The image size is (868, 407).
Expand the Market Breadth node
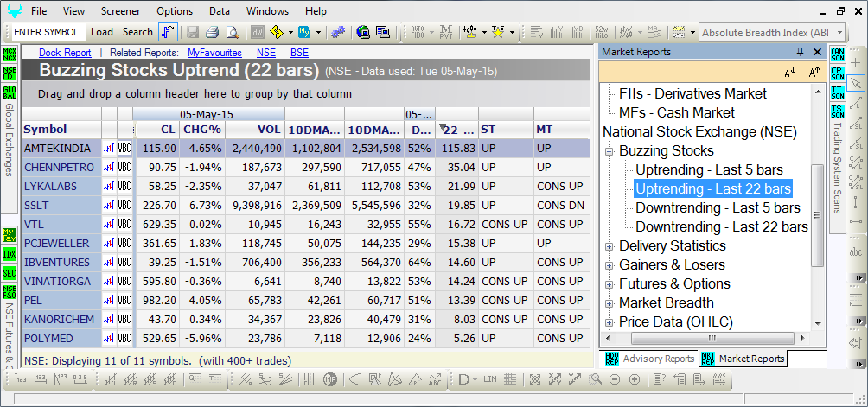click(610, 303)
